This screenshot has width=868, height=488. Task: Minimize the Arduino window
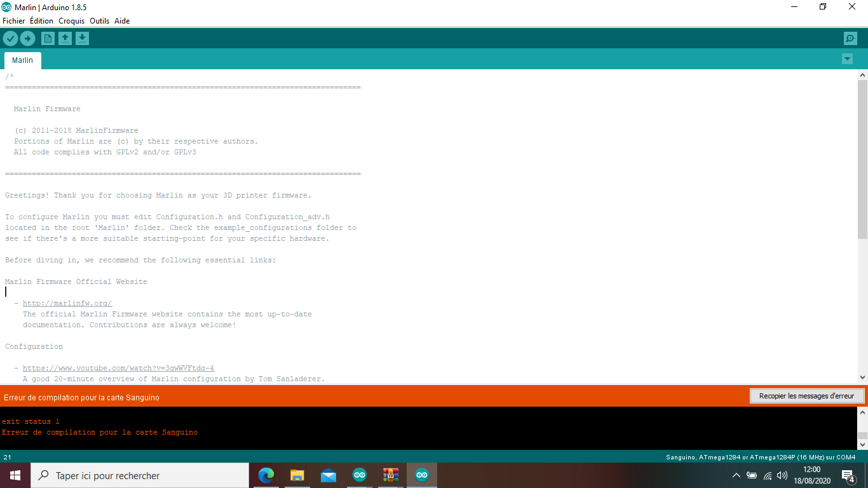(794, 7)
